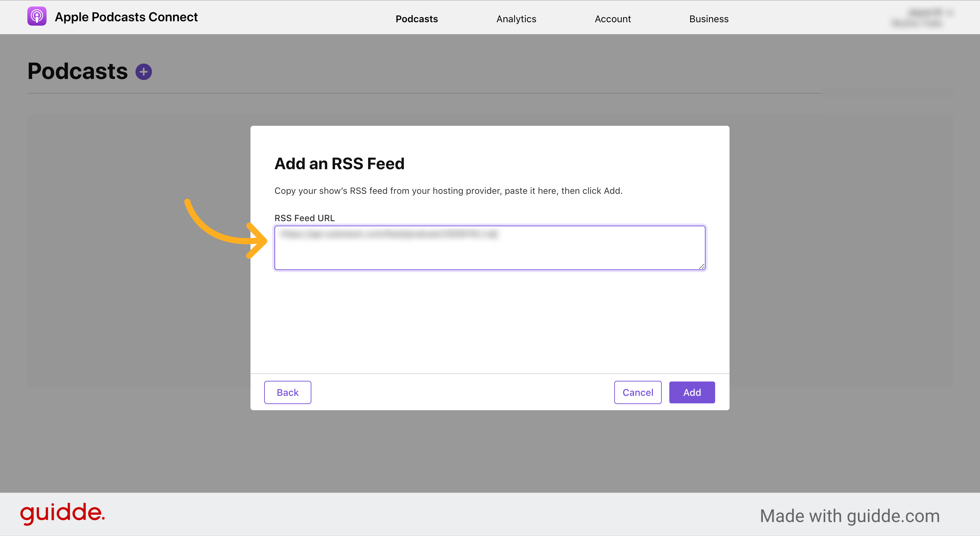Cancel the Add an RSS Feed dialog
The height and width of the screenshot is (536, 980).
click(x=637, y=392)
